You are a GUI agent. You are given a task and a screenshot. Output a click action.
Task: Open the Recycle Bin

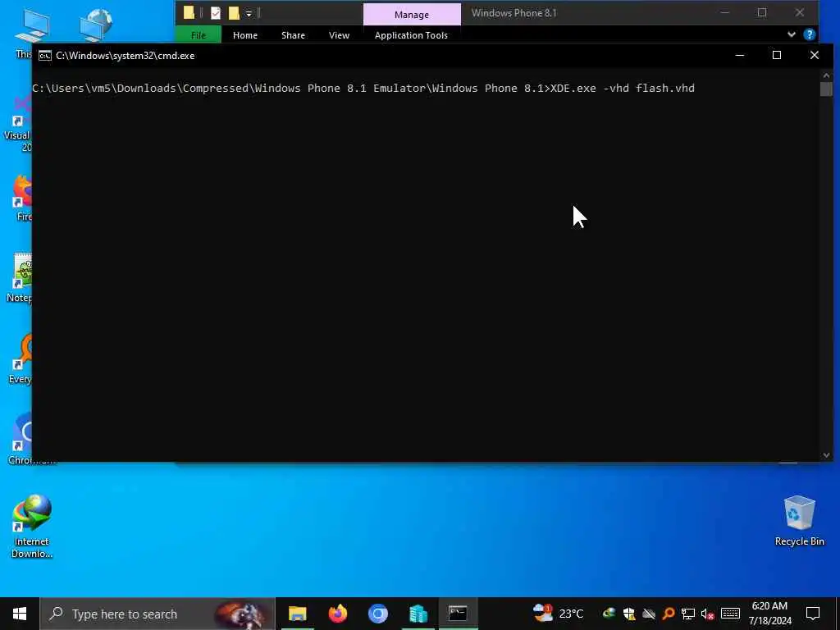[799, 521]
